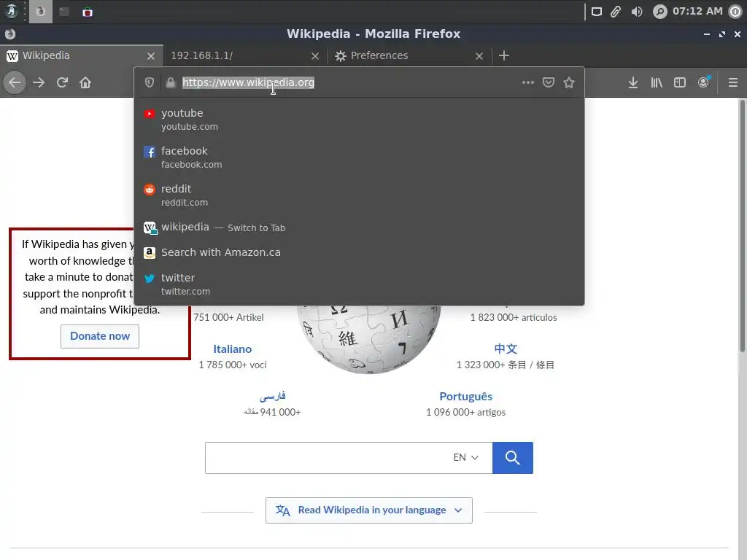Switch to the Wikipedia tab

82,55
